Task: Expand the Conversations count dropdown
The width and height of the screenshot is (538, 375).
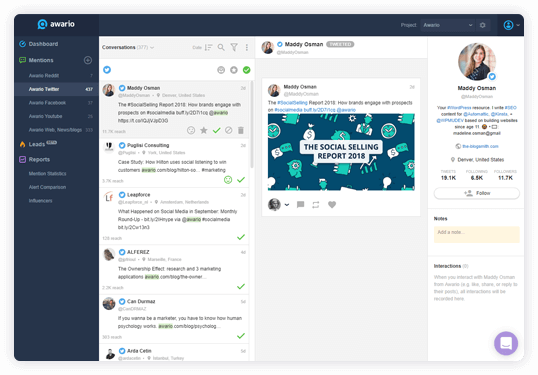Action: tap(152, 47)
